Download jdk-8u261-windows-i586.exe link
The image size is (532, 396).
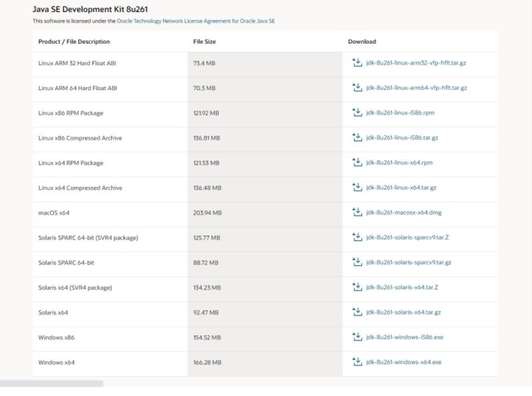tap(405, 337)
